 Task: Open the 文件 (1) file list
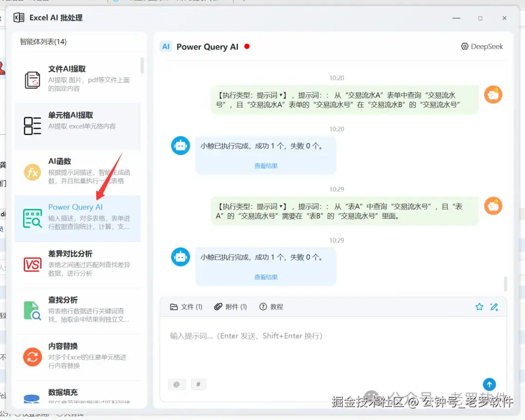click(x=186, y=307)
